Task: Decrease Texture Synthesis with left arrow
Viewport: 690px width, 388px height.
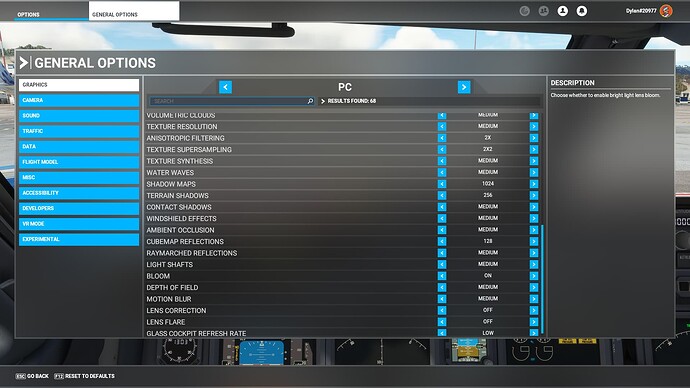Action: click(x=442, y=161)
